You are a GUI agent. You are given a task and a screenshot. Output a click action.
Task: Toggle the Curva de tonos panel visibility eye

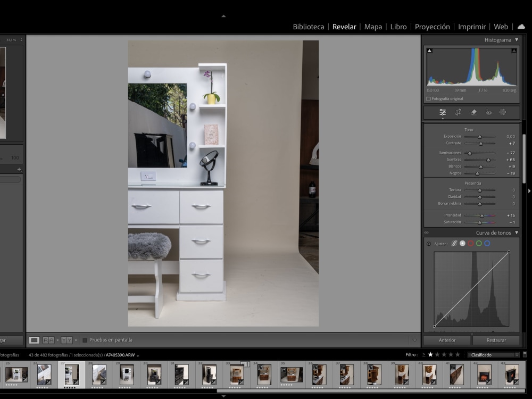click(x=427, y=233)
